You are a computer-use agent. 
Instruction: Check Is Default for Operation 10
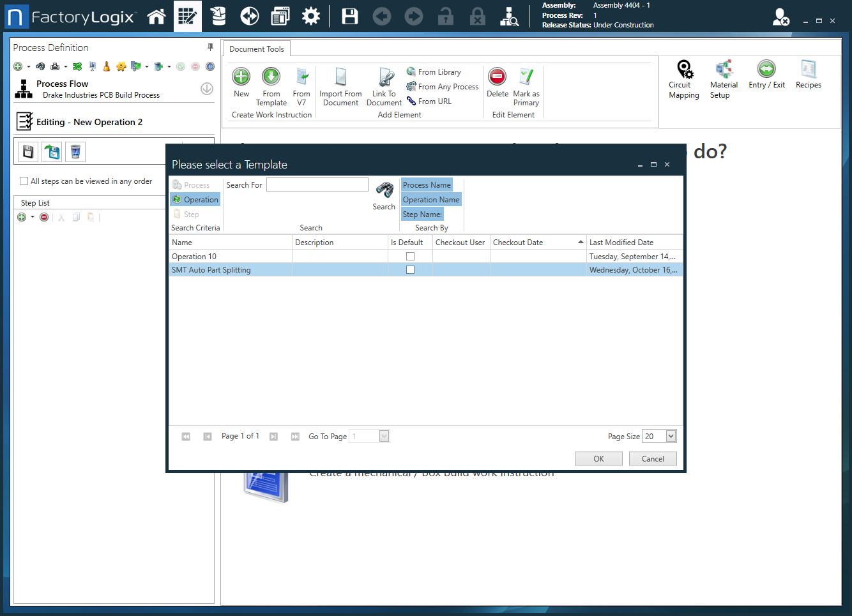point(410,257)
